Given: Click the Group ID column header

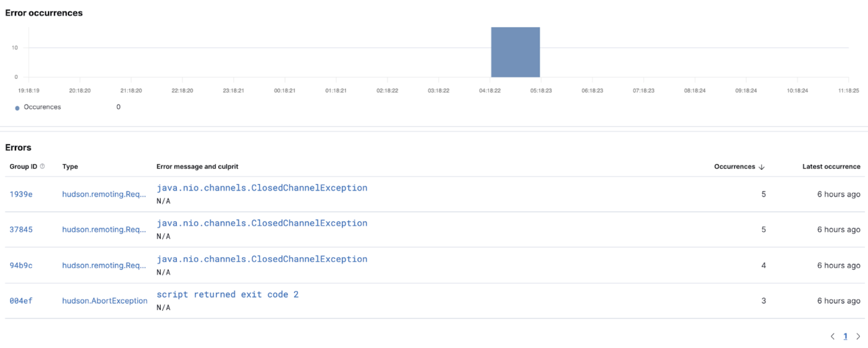Looking at the screenshot, I should 23,167.
